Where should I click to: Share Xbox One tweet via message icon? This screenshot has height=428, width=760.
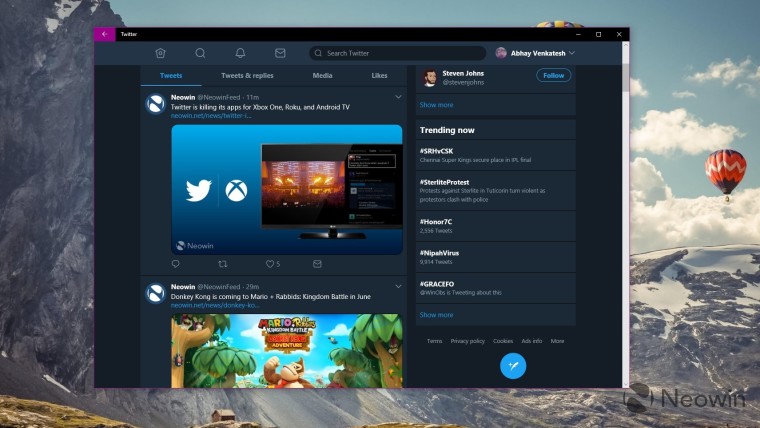[x=317, y=264]
